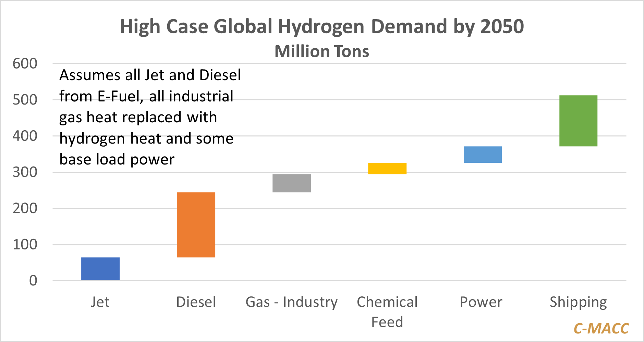Screen dimensions: 644x342
Task: Select the 'Jet' axis label
Action: [x=100, y=302]
